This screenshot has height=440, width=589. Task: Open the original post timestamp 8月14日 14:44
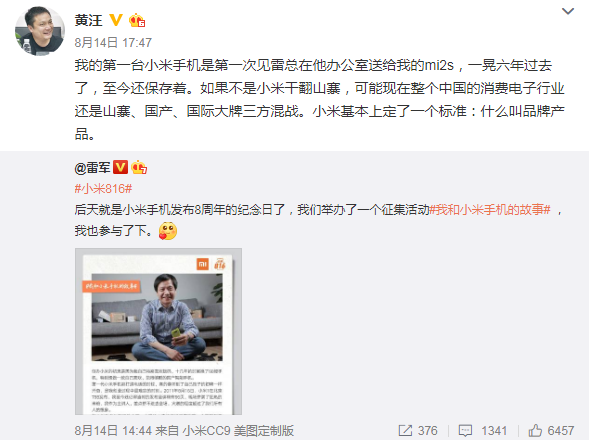tap(113, 431)
